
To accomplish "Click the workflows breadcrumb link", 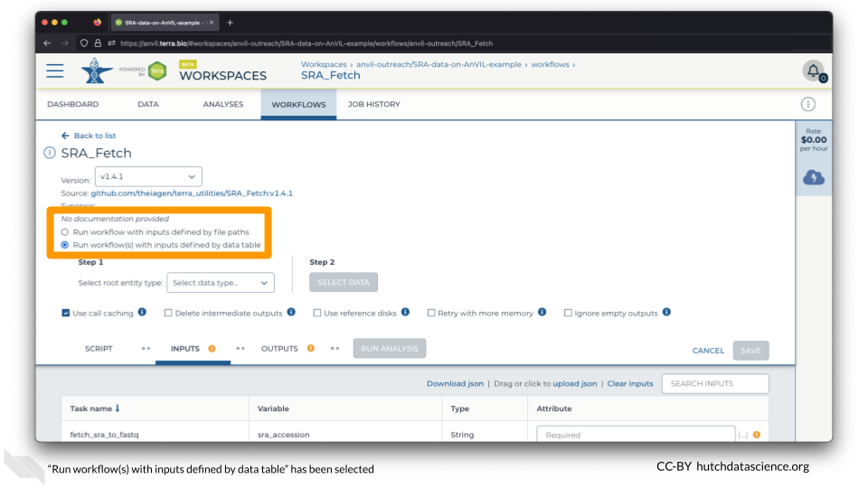I will click(x=550, y=65).
